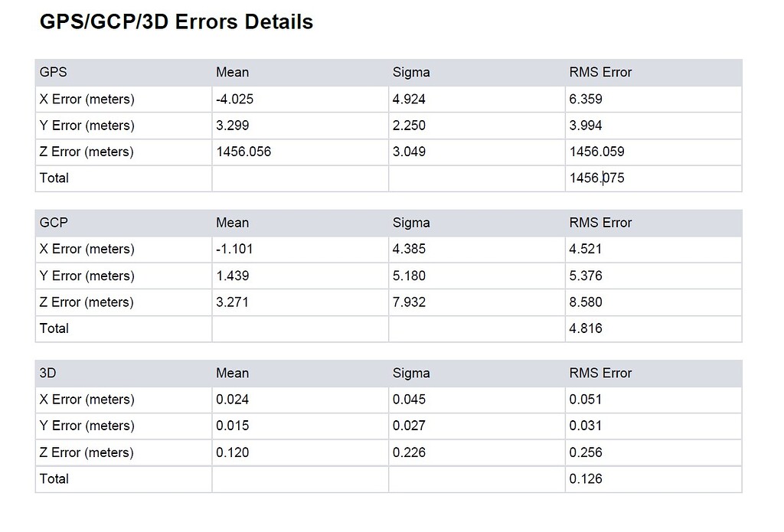Click GPS Z Error mean value 1456.056
The image size is (784, 532).
click(x=243, y=152)
